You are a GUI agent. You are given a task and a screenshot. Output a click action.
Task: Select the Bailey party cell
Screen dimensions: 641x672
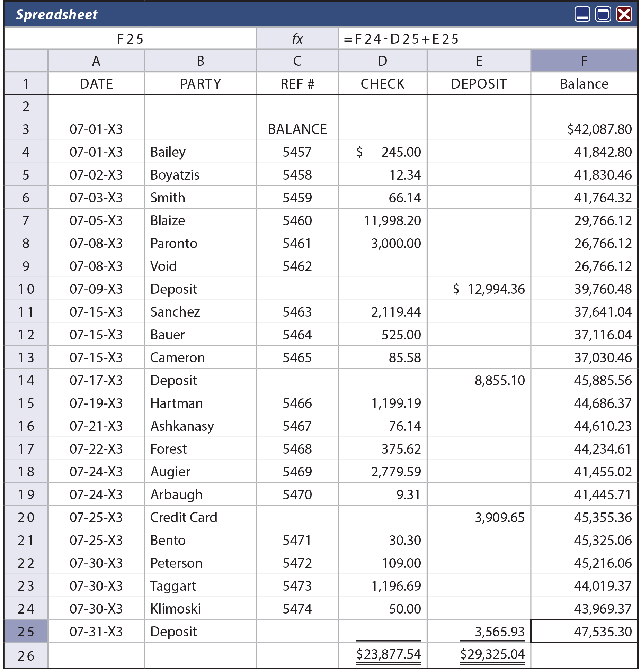(x=201, y=152)
